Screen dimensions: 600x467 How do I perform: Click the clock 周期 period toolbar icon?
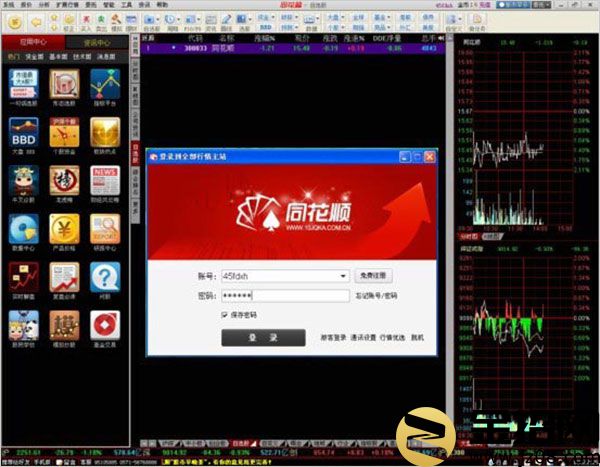(x=170, y=22)
